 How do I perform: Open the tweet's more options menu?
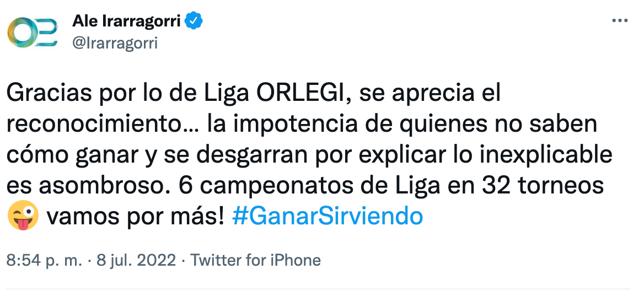point(620,20)
